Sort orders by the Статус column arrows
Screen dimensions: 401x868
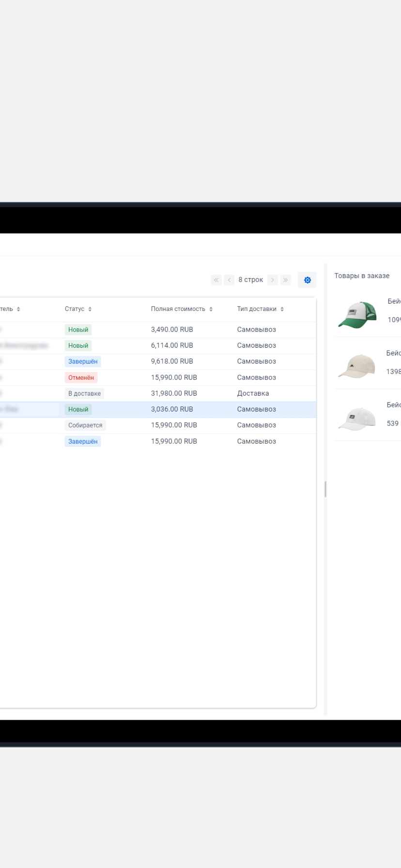[90, 309]
